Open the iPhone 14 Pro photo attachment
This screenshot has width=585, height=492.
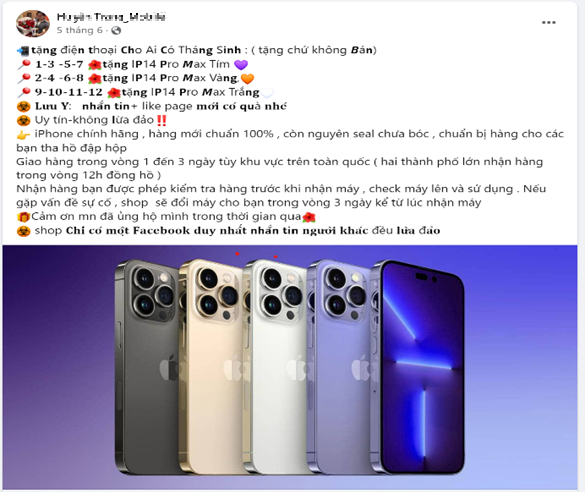tap(290, 367)
